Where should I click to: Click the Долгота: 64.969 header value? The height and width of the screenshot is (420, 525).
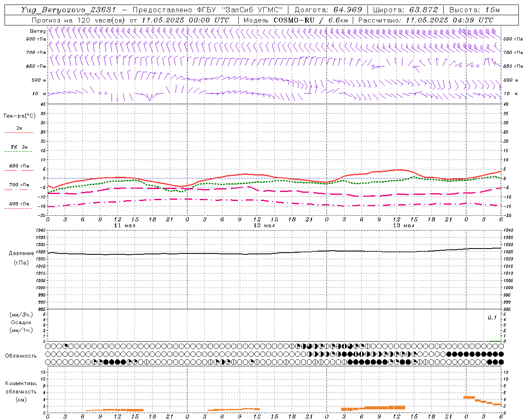[x=328, y=10]
